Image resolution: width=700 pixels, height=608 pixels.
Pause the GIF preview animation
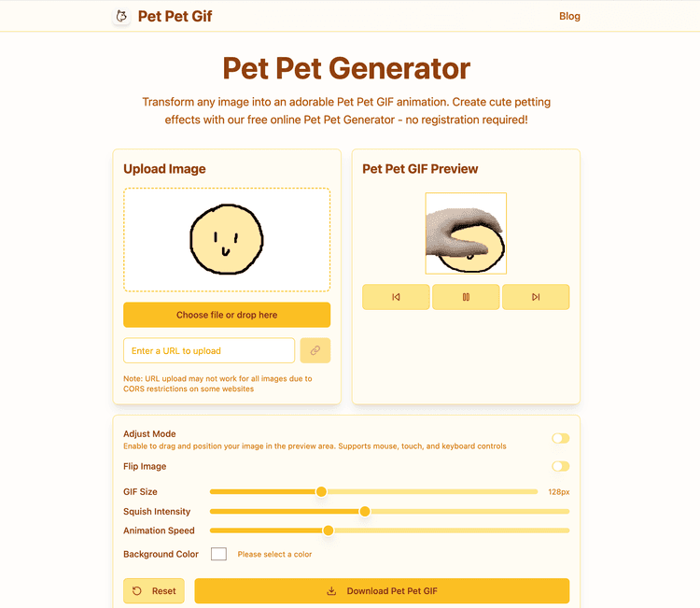[x=466, y=297]
